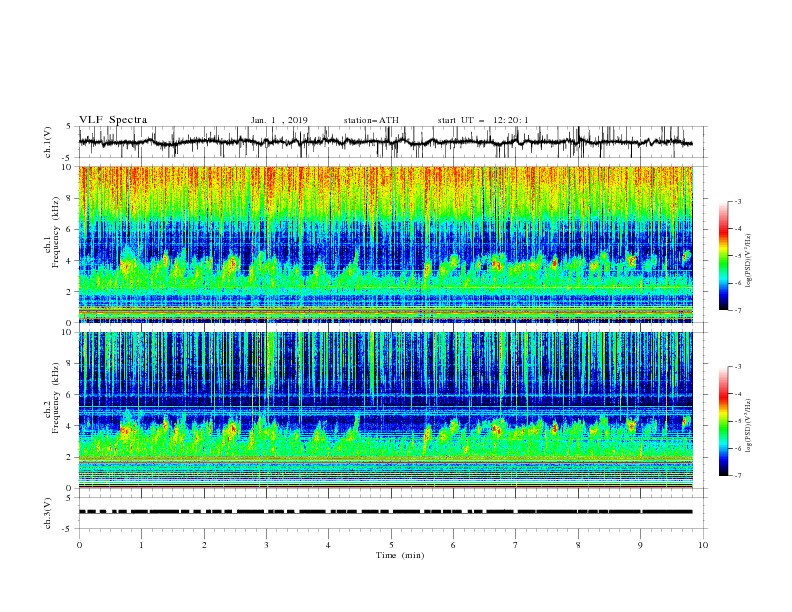Viewport: 792px width, 612px height.
Task: Click the ch.2 spectrogram plot area
Action: point(385,410)
